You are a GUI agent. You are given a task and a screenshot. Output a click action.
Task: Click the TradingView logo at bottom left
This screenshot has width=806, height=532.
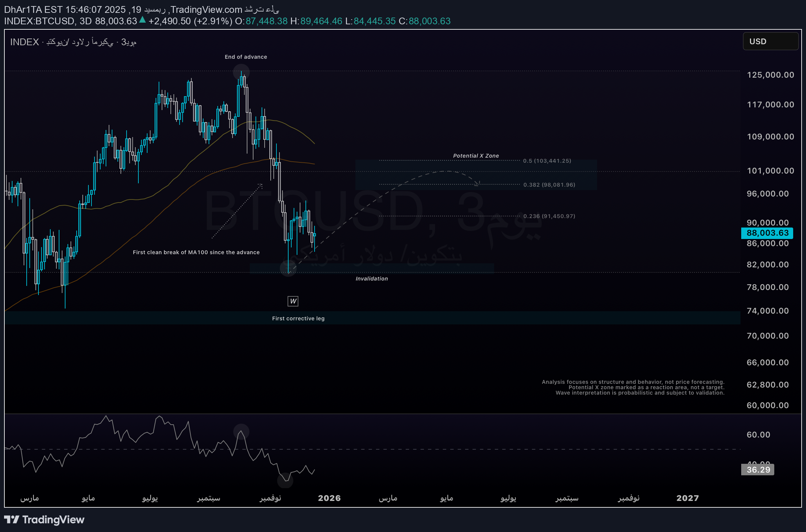click(x=44, y=520)
